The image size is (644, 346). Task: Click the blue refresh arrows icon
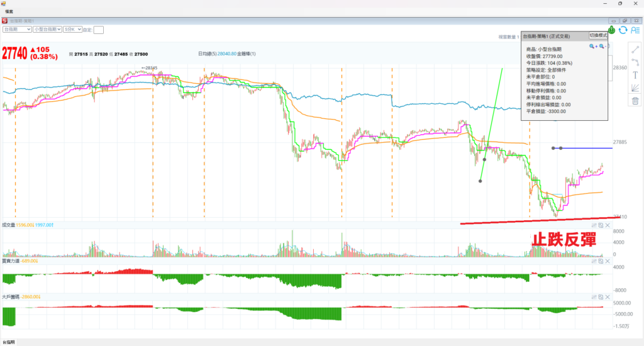click(623, 30)
